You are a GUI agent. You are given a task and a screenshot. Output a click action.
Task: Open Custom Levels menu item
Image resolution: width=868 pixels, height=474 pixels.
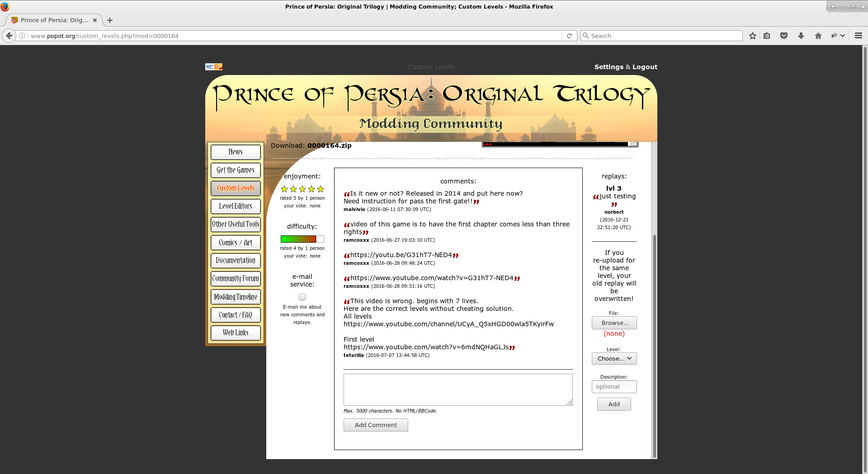236,188
